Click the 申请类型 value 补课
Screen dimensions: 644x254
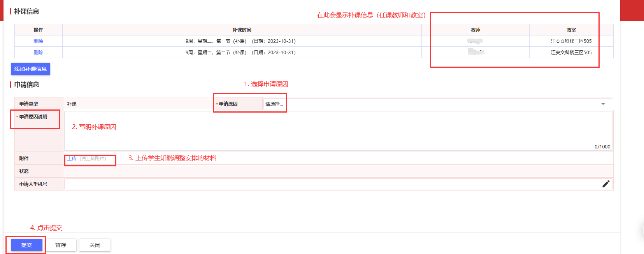tap(72, 104)
